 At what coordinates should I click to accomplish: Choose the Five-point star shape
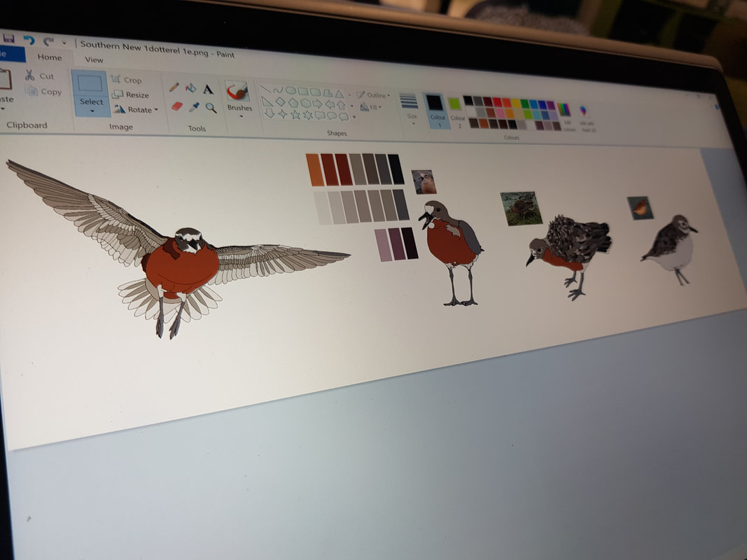tap(296, 114)
